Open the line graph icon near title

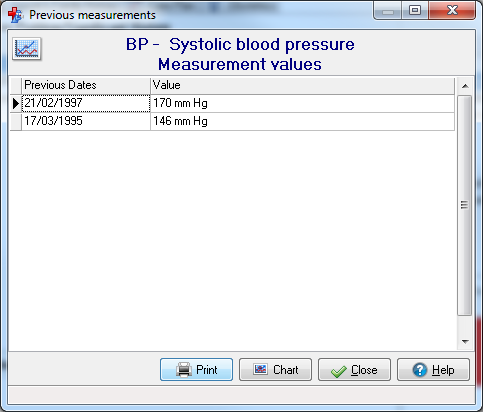[x=27, y=49]
